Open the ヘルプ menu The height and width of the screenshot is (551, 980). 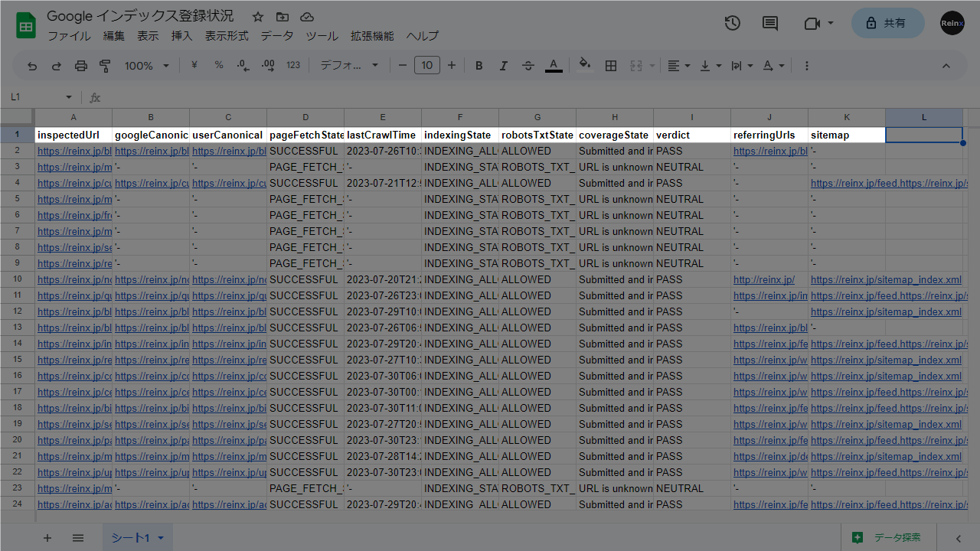pyautogui.click(x=423, y=36)
